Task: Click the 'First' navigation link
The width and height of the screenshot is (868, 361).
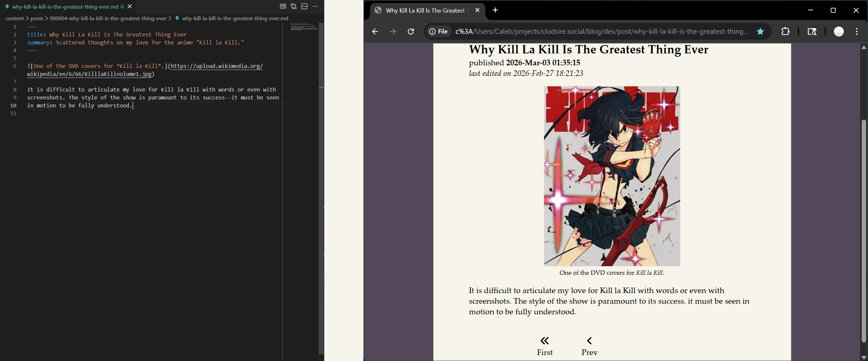Action: click(x=545, y=346)
